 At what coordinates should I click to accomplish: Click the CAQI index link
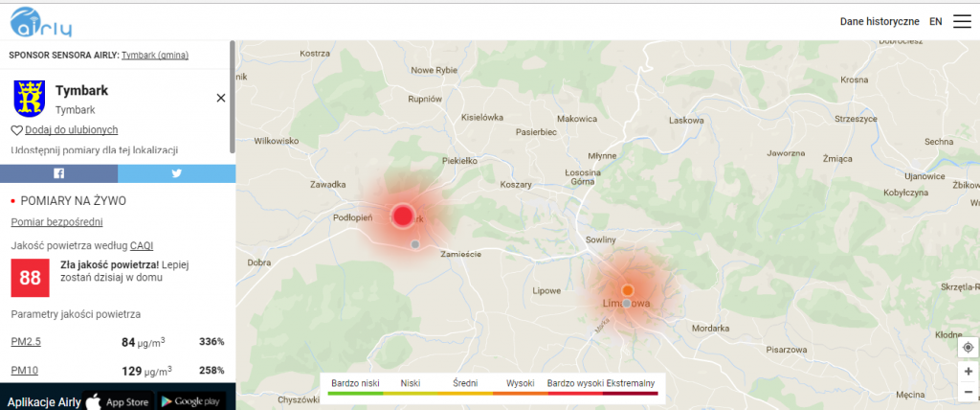(x=142, y=245)
